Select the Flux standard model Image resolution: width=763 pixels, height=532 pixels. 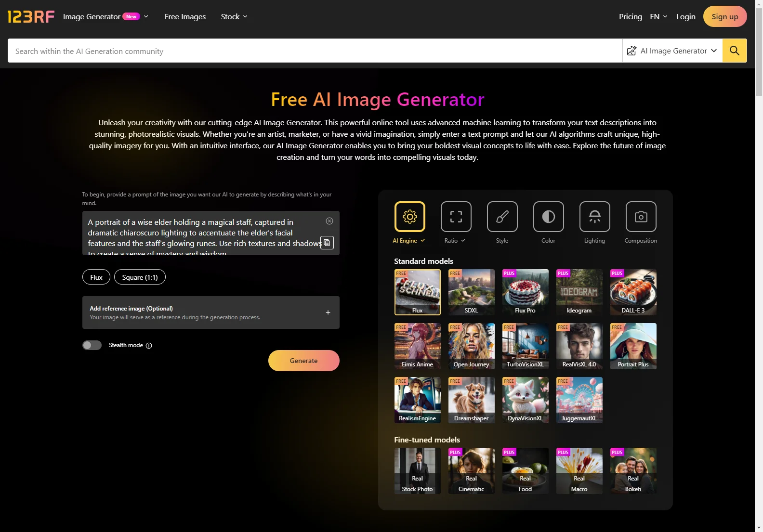click(x=418, y=292)
